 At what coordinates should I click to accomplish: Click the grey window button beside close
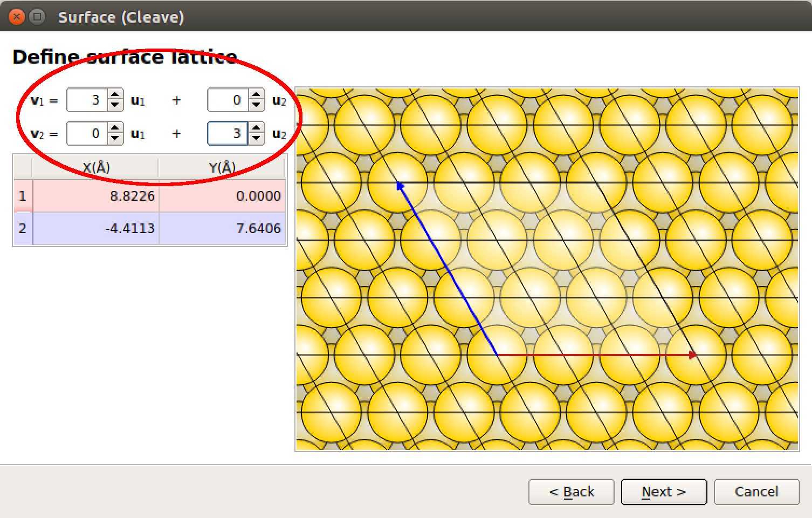tap(37, 17)
